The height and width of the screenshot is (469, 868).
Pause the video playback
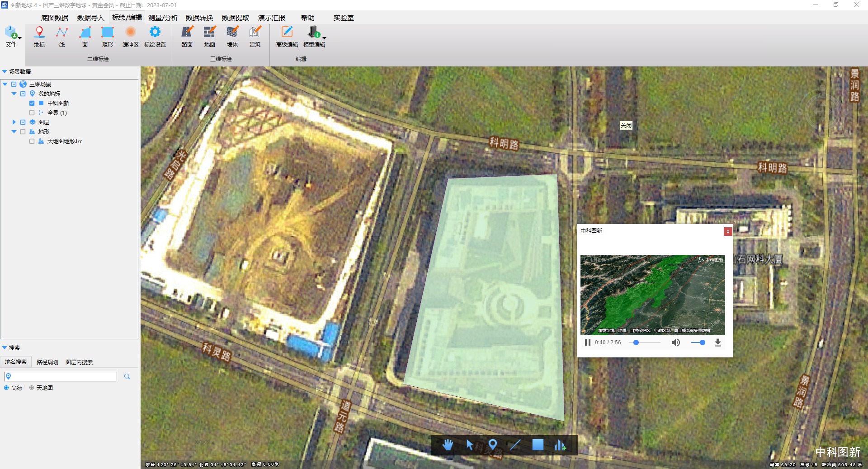(587, 342)
